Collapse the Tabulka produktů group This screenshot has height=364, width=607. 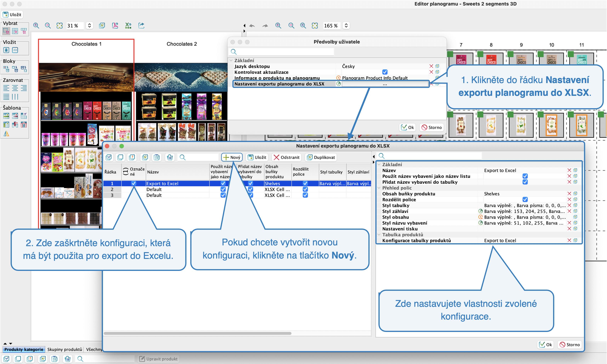[x=379, y=235]
